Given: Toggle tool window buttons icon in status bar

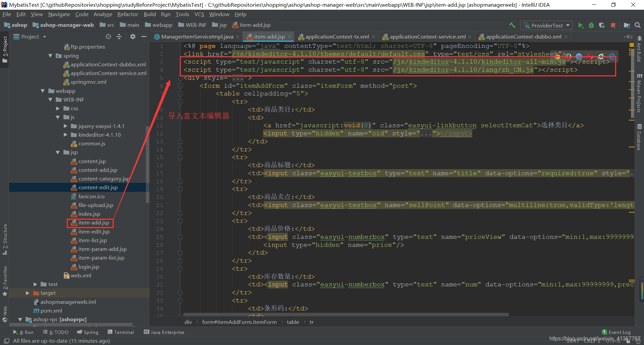Looking at the screenshot, I should [x=6, y=341].
